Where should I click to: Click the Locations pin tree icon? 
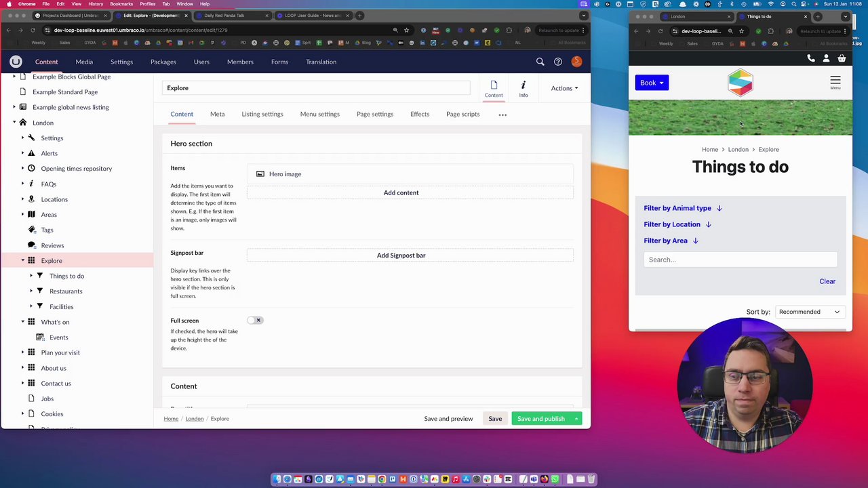coord(31,199)
